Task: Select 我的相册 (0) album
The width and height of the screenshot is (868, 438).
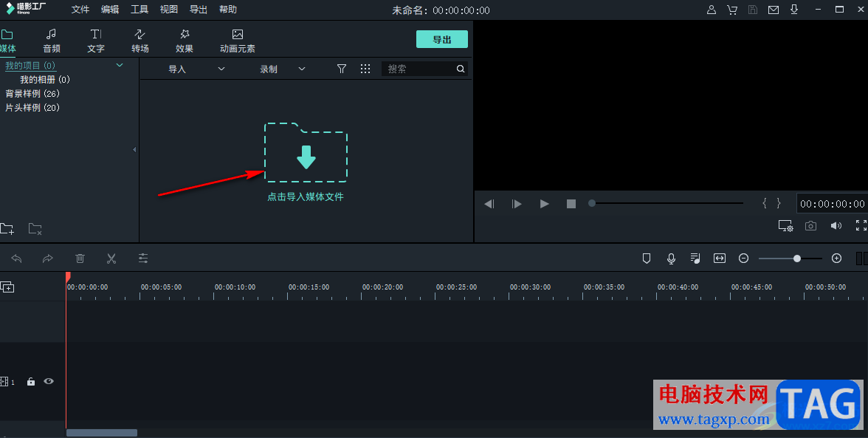Action: [x=45, y=80]
